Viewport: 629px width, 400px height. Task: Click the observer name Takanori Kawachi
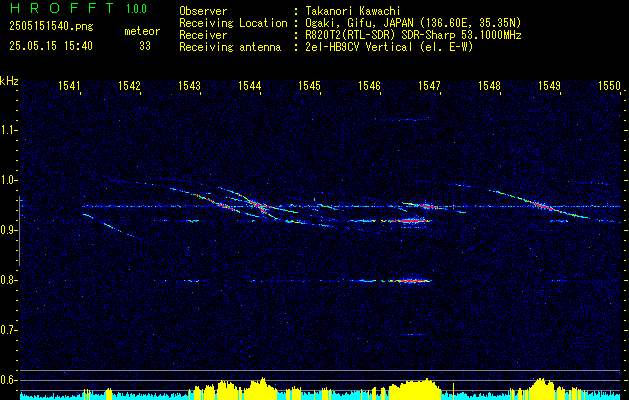pyautogui.click(x=355, y=12)
